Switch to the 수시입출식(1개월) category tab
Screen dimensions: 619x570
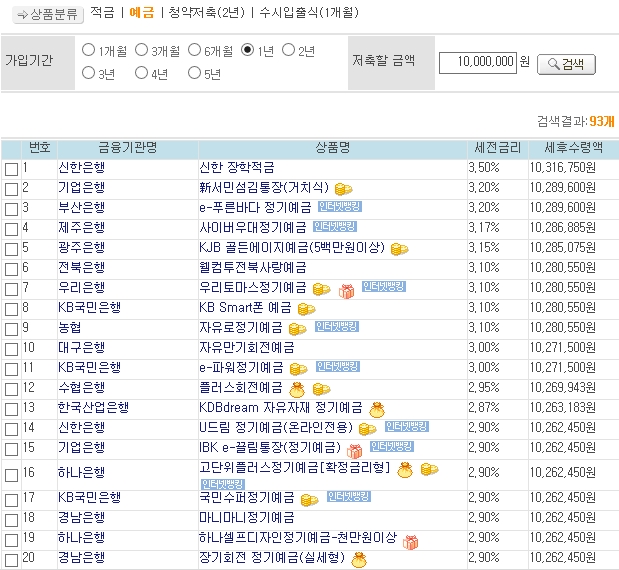309,12
